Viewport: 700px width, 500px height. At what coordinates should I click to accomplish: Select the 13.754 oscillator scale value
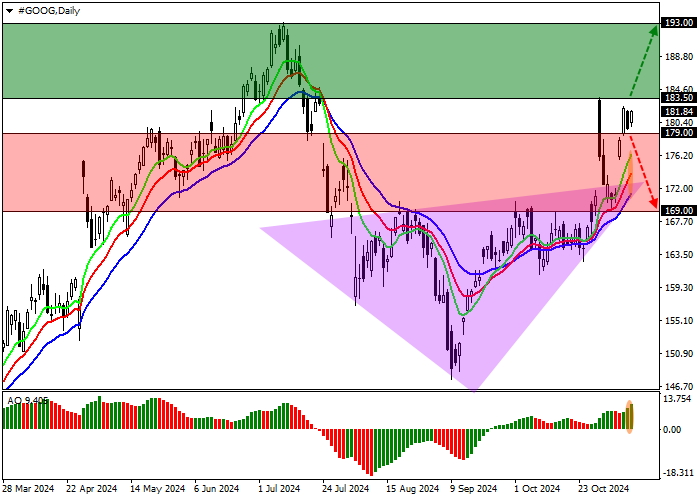pos(678,399)
